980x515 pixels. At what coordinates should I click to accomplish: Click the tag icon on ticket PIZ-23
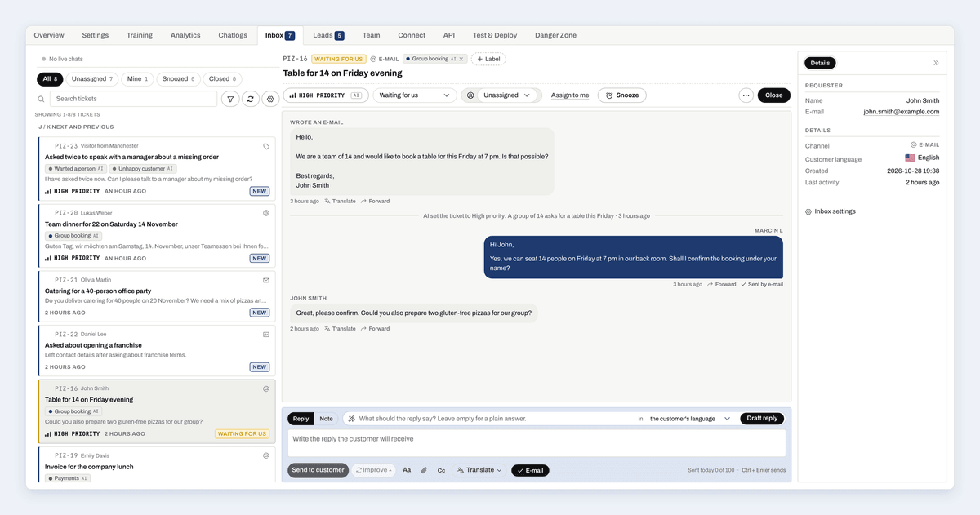click(x=266, y=147)
